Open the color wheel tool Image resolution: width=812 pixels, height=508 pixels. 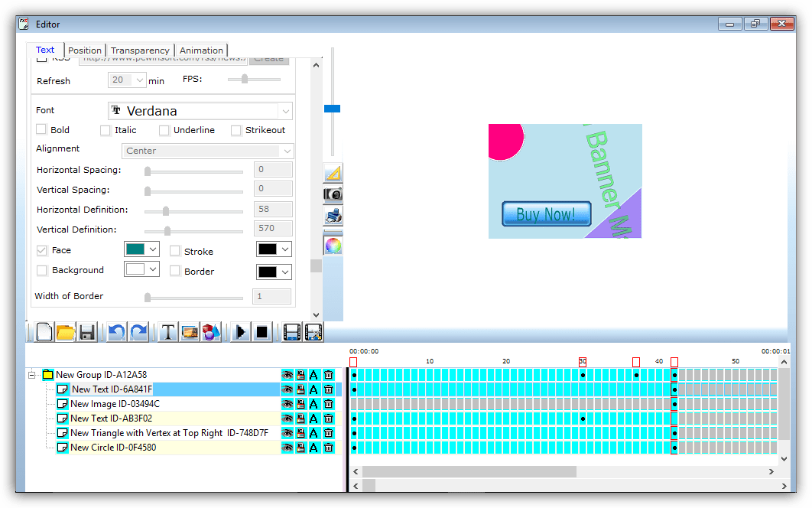tap(333, 245)
